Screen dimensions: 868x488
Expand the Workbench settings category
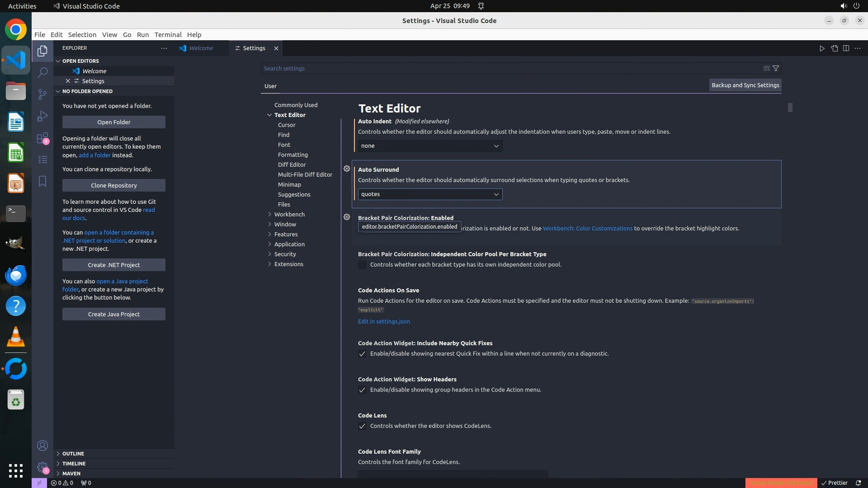tap(289, 214)
